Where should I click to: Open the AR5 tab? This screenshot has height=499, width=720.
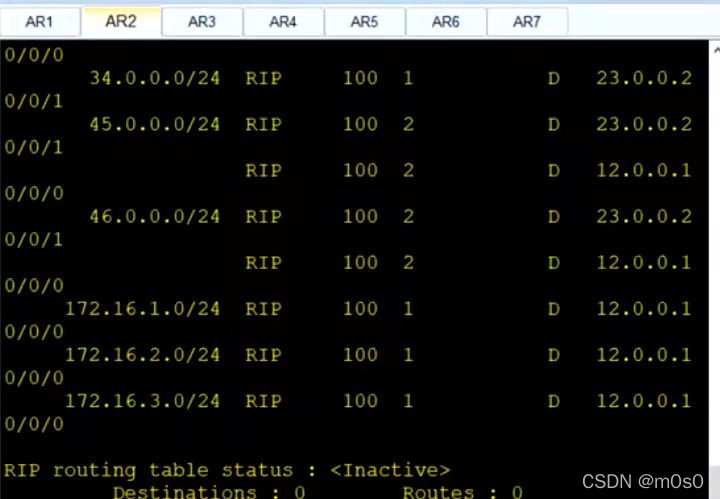pos(364,22)
